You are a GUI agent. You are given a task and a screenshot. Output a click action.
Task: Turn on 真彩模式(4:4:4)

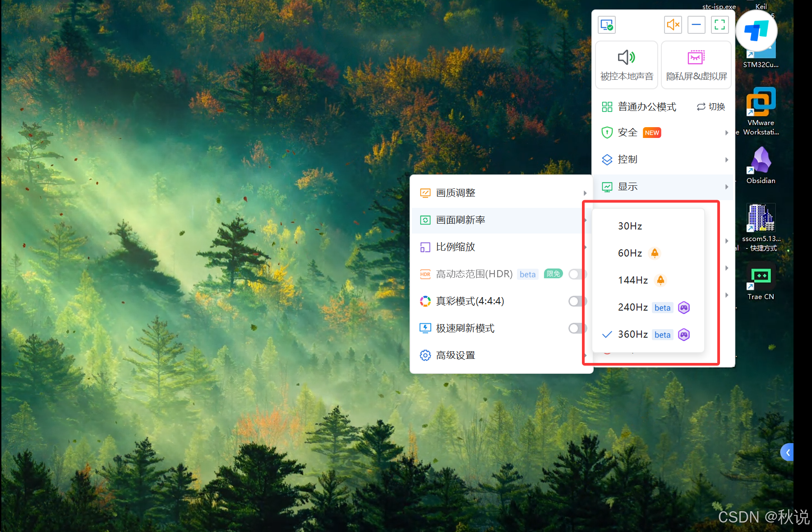pyautogui.click(x=577, y=301)
